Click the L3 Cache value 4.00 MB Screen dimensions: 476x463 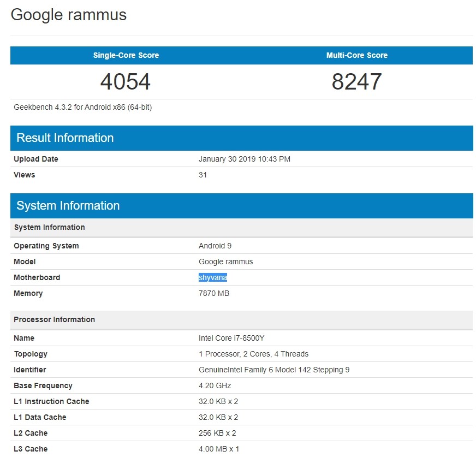[219, 449]
